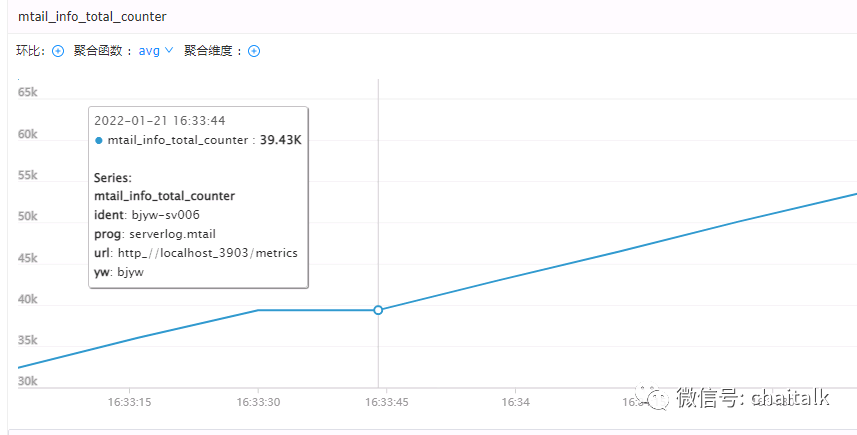Image resolution: width=857 pixels, height=435 pixels.
Task: Click the 聚合维度 label
Action: [213, 51]
